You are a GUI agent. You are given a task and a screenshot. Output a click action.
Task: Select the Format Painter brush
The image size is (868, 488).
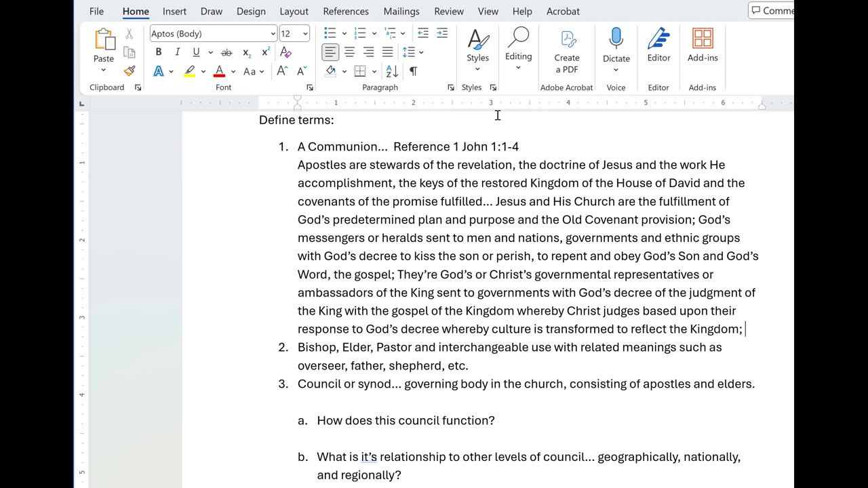click(129, 70)
